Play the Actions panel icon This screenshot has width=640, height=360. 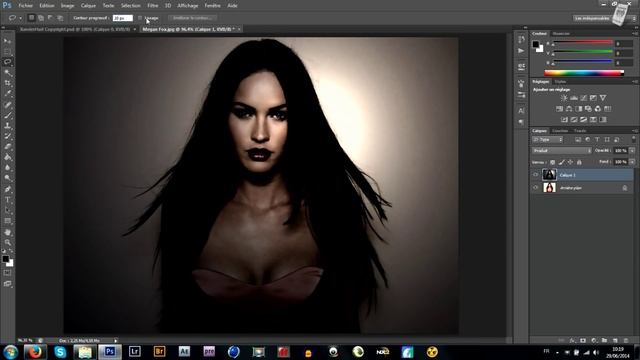click(x=521, y=51)
